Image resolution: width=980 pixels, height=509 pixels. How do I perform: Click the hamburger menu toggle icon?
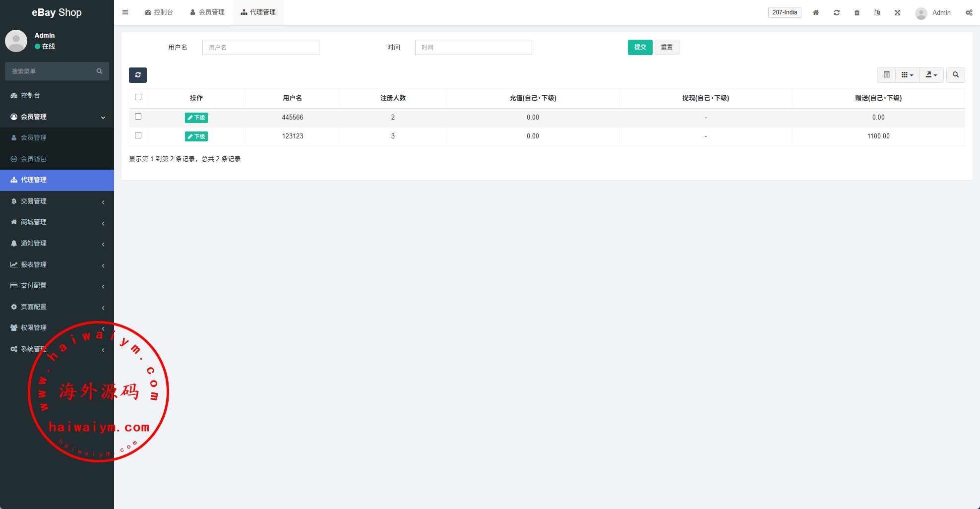(x=125, y=12)
